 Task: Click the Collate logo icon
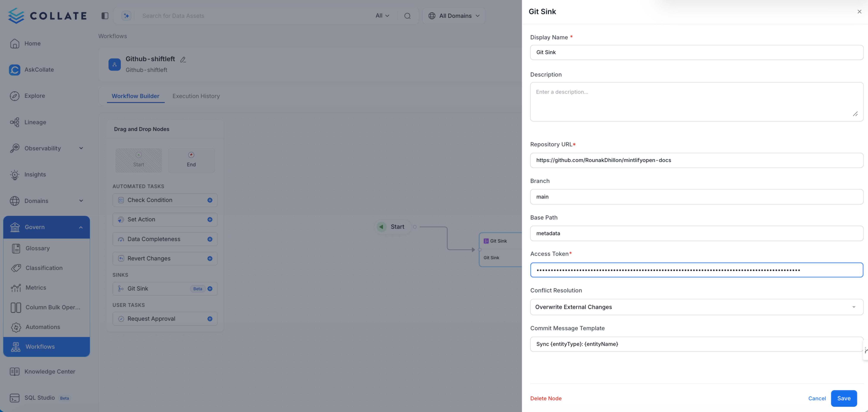(x=16, y=16)
